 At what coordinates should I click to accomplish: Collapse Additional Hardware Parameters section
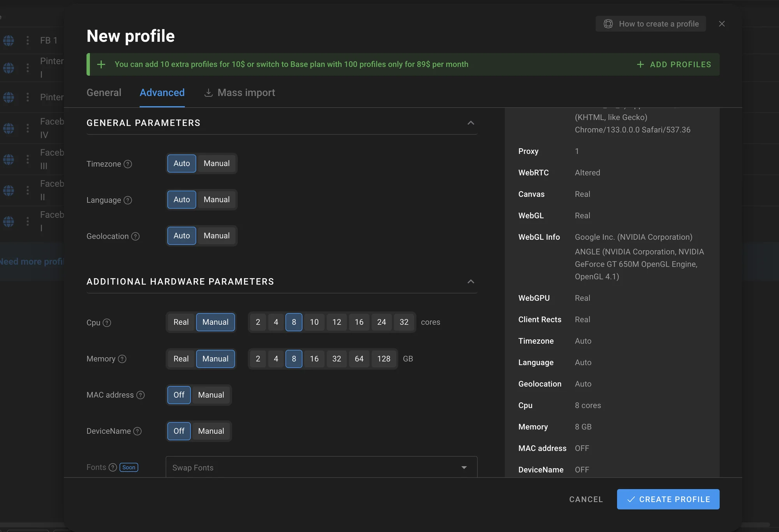[x=471, y=281]
